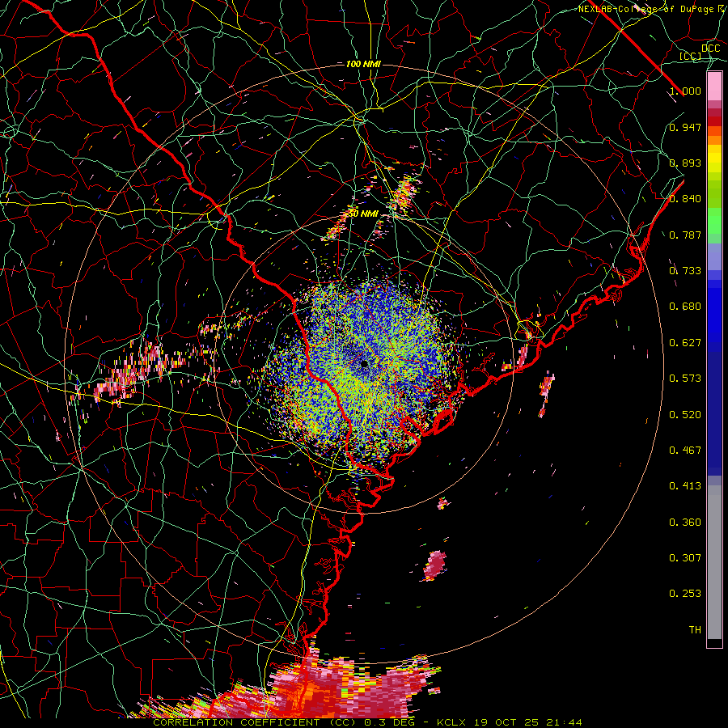Click the "50 NMI" range ring label
Image resolution: width=728 pixels, height=728 pixels.
point(363,214)
